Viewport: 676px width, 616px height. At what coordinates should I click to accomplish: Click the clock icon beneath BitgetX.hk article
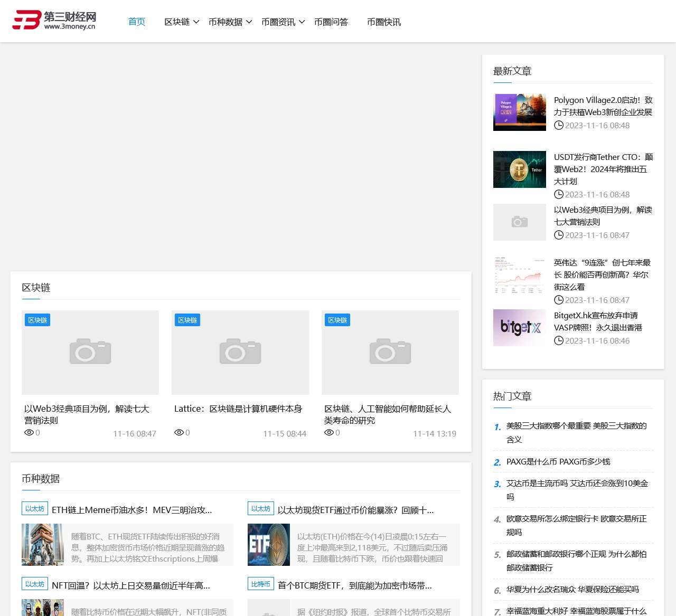[x=559, y=341]
